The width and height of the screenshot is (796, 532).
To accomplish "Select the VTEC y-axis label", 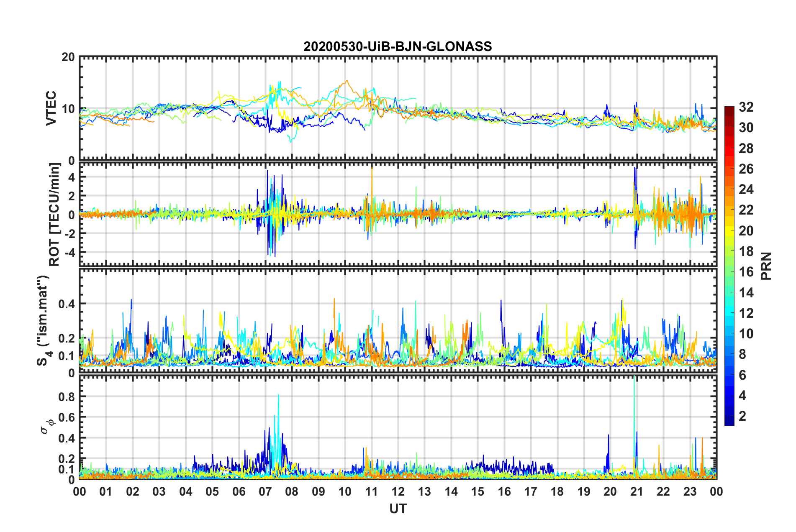I will (x=51, y=108).
